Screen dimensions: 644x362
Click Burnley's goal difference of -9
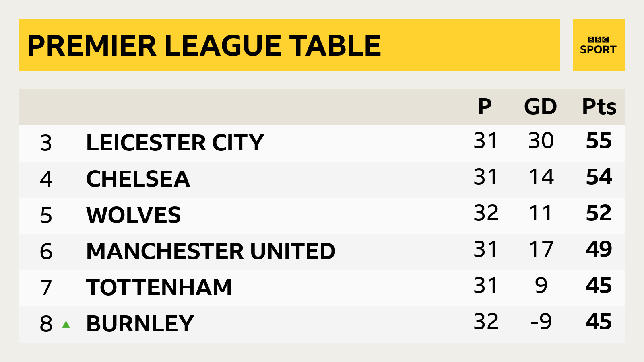pyautogui.click(x=541, y=322)
